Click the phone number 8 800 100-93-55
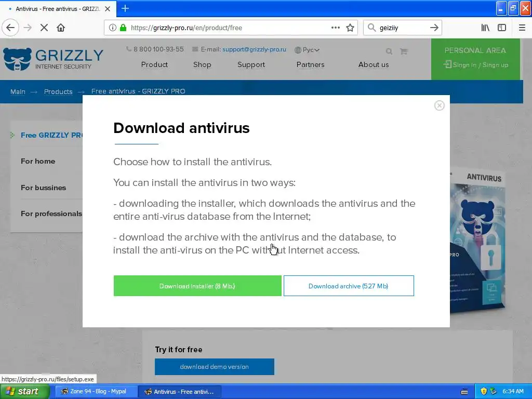The width and height of the screenshot is (532, 399). pos(158,49)
